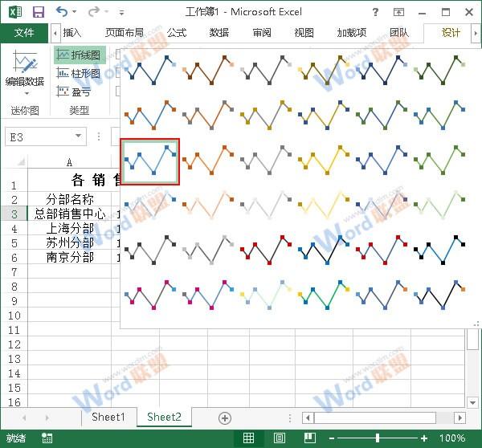Click macro recording icon in status bar
The image size is (482, 448).
click(x=47, y=438)
